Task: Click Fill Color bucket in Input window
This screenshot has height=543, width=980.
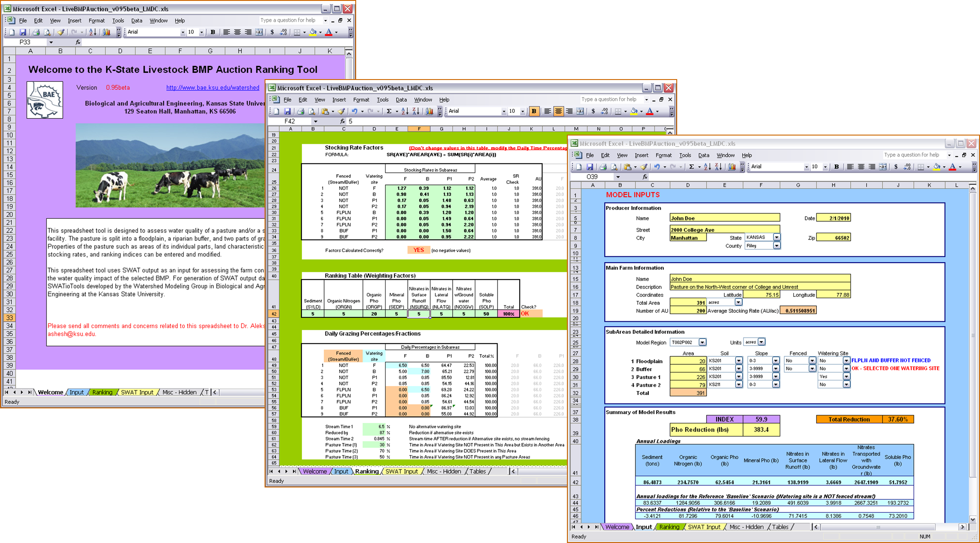Action: click(x=936, y=167)
